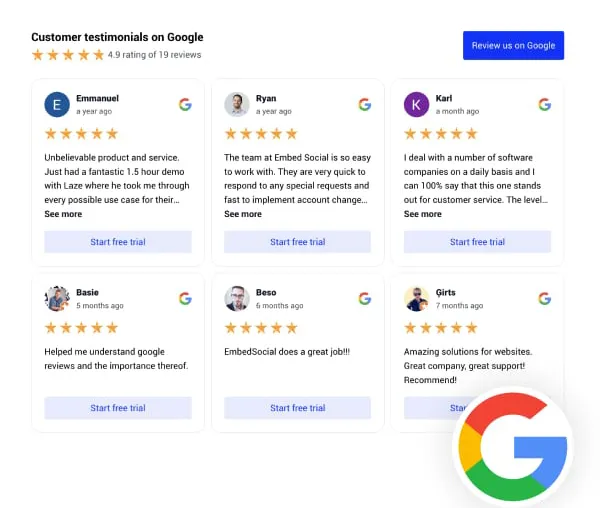This screenshot has width=600, height=508.
Task: Click the Google icon on Emmanuel's review
Action: tap(185, 104)
